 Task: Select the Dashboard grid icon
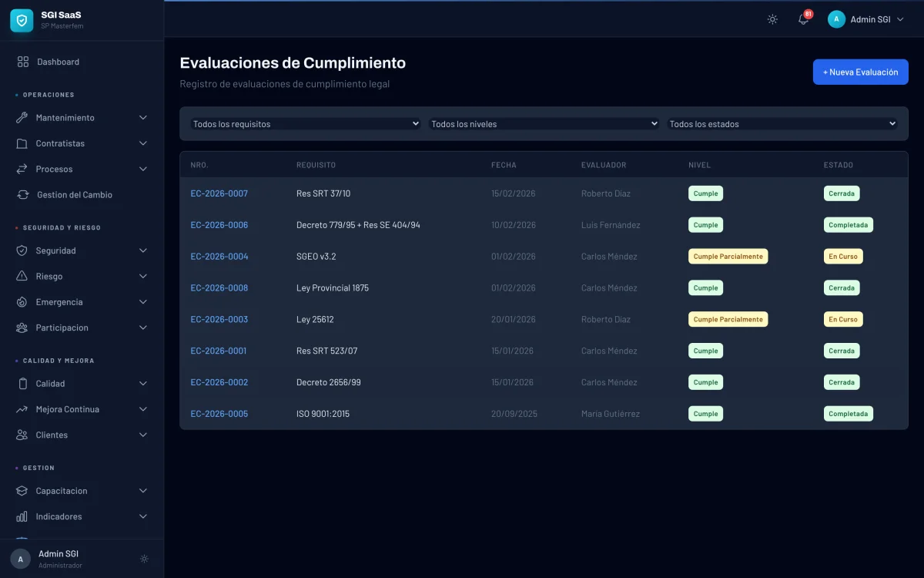(x=22, y=61)
